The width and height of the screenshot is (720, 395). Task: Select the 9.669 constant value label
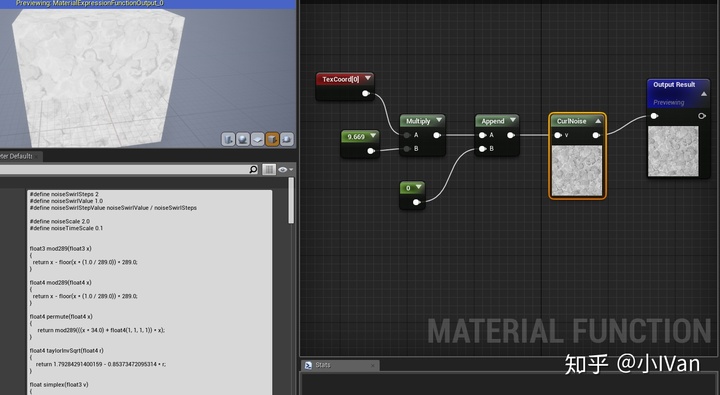point(356,136)
